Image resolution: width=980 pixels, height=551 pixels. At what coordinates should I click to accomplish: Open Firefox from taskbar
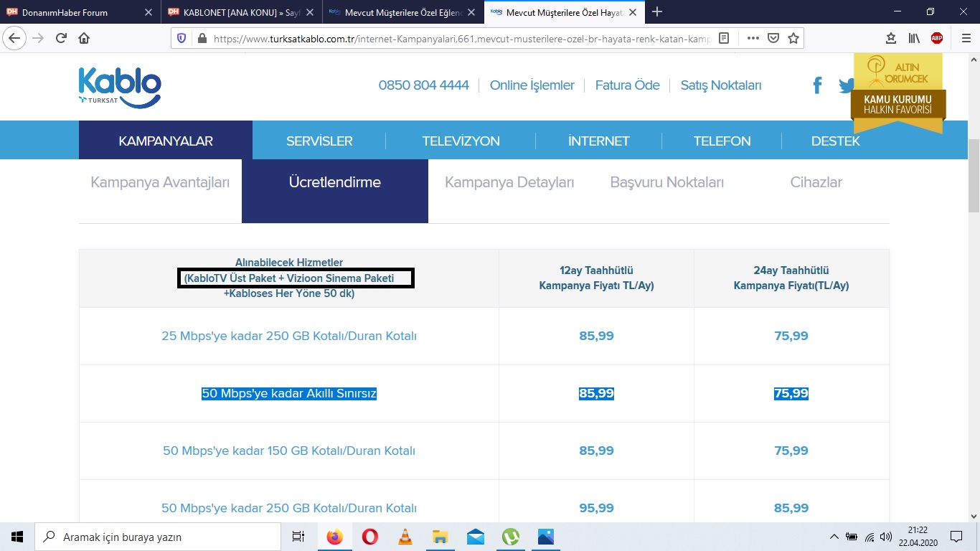pyautogui.click(x=334, y=537)
